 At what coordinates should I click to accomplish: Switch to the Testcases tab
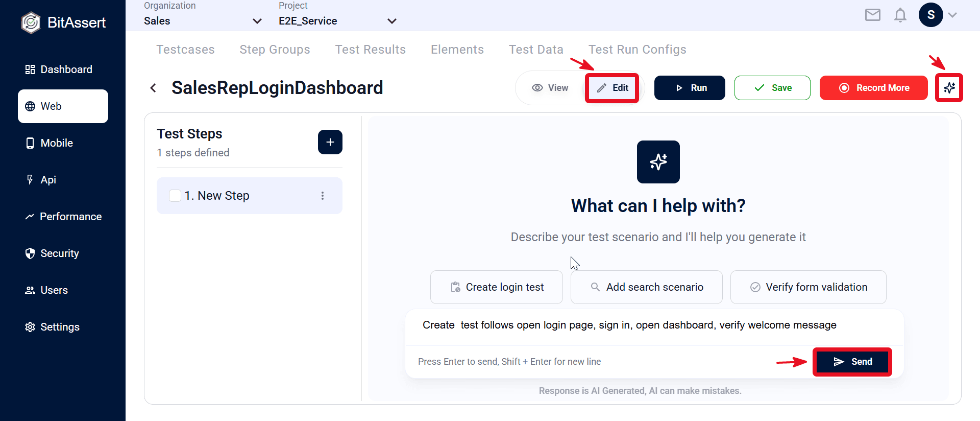coord(185,50)
